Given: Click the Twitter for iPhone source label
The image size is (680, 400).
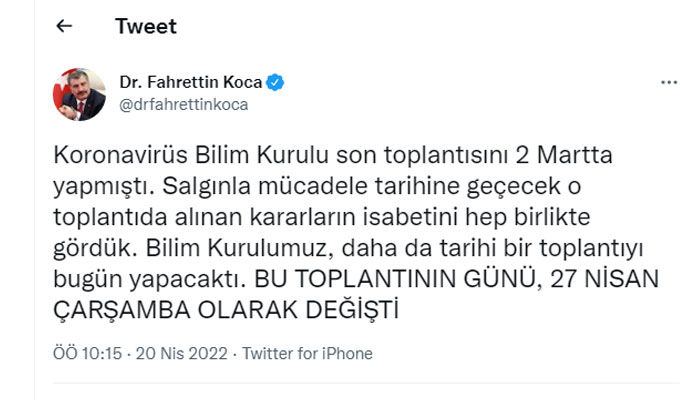Looking at the screenshot, I should click(308, 353).
